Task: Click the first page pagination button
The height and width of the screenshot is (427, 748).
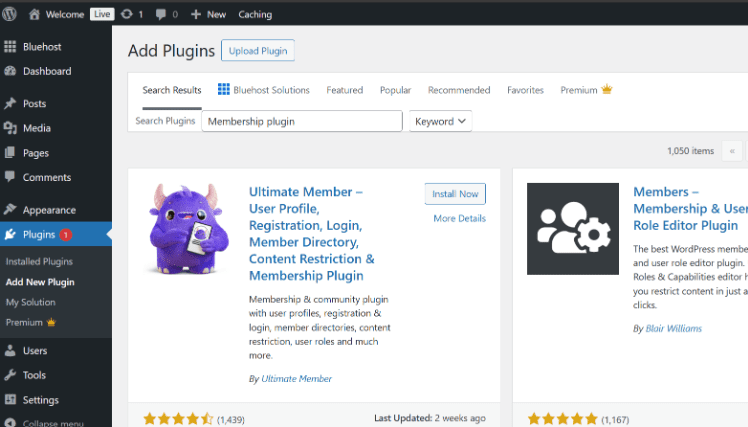Action: pos(732,151)
